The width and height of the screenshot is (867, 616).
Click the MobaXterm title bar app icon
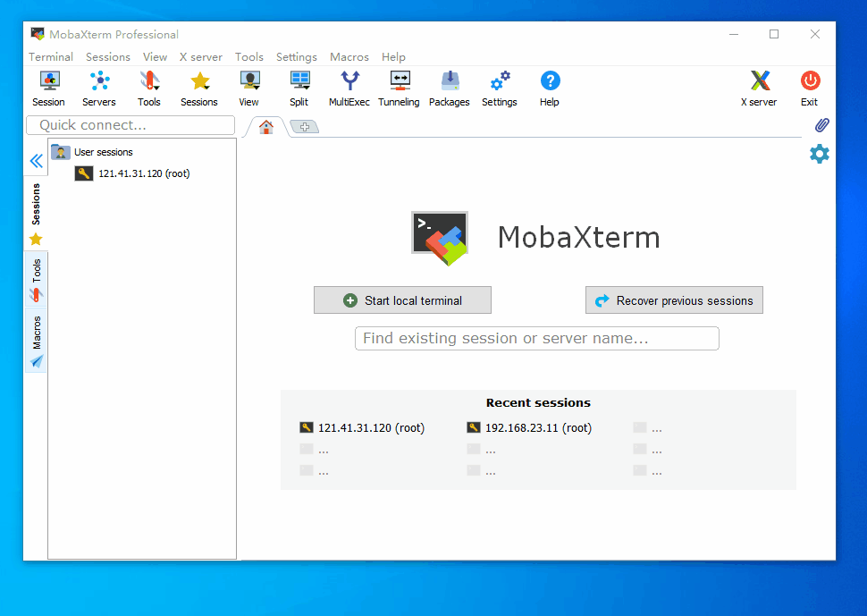coord(38,34)
